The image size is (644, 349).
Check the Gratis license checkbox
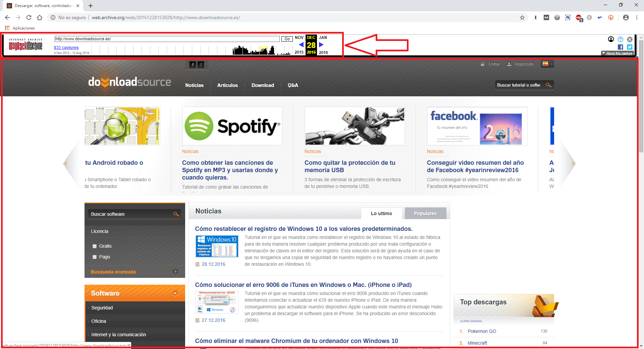click(95, 246)
